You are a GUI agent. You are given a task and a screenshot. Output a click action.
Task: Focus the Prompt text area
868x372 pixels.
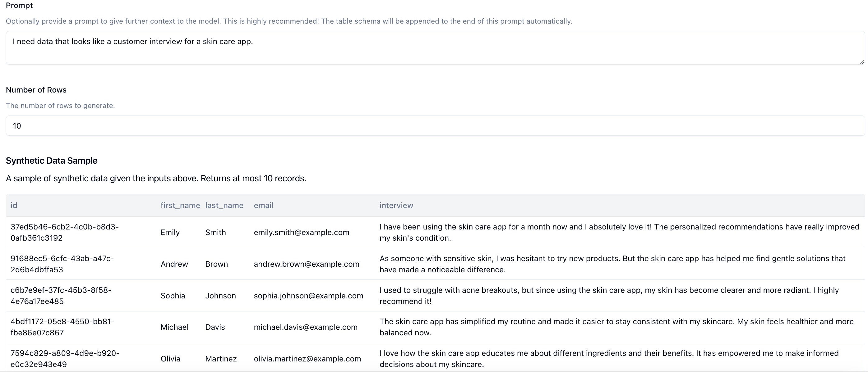pos(435,48)
